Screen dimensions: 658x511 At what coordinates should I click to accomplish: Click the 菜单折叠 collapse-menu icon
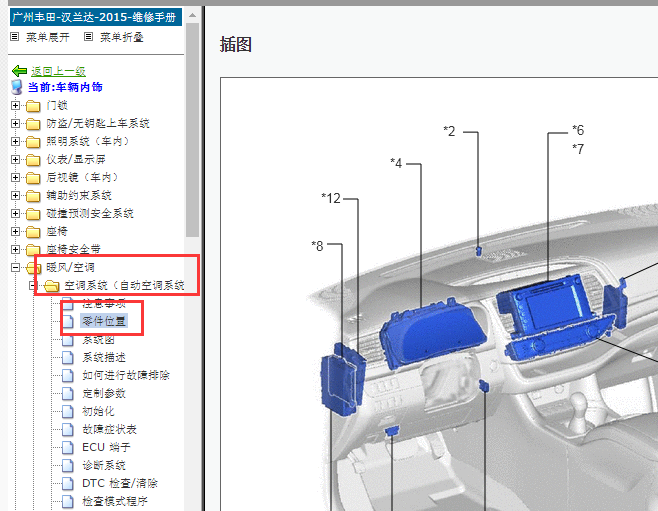[88, 37]
